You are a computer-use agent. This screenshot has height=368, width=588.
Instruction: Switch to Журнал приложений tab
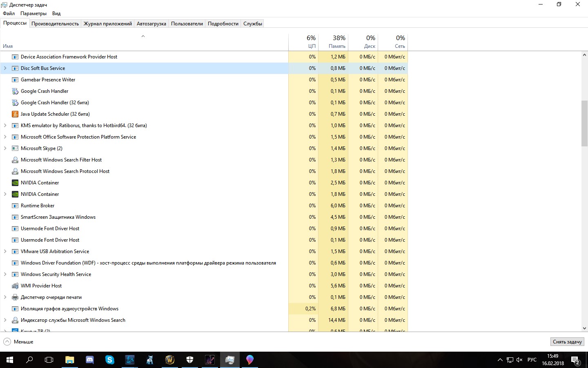pyautogui.click(x=108, y=24)
